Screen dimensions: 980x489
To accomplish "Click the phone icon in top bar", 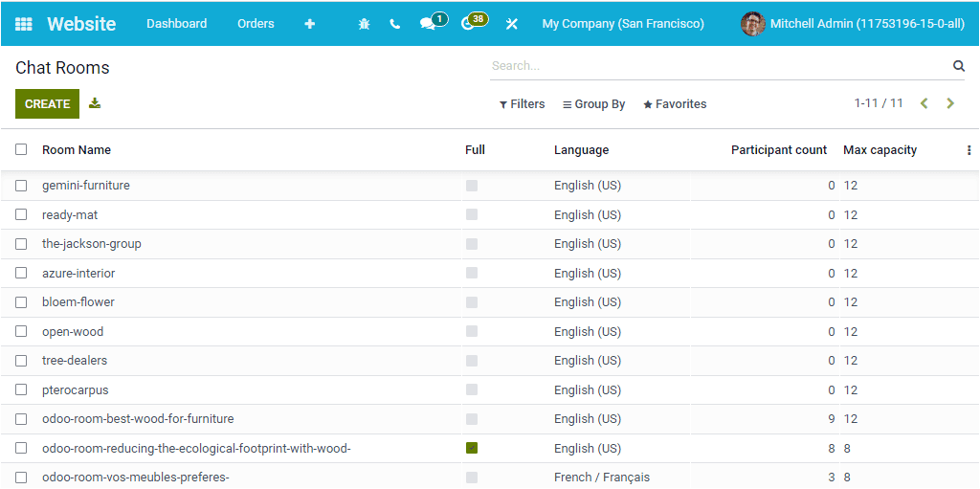I will point(395,24).
